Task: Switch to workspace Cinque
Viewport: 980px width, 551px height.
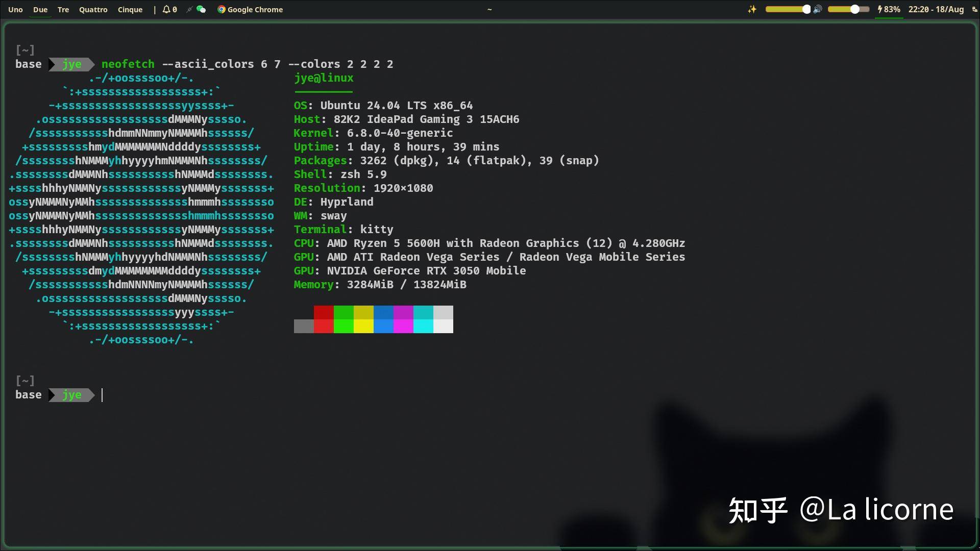Action: (x=130, y=9)
